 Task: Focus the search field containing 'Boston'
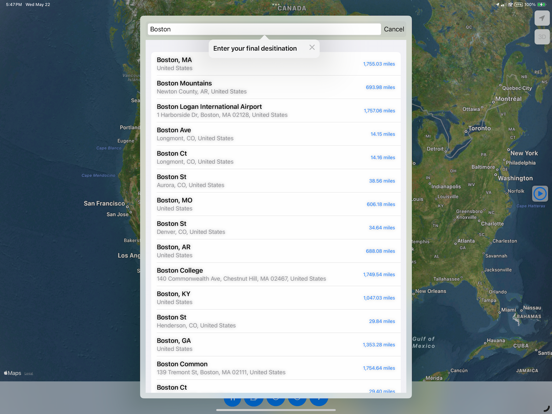[264, 29]
